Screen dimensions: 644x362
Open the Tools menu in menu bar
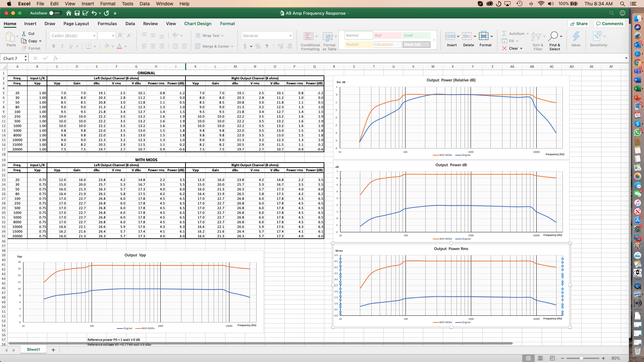(127, 4)
